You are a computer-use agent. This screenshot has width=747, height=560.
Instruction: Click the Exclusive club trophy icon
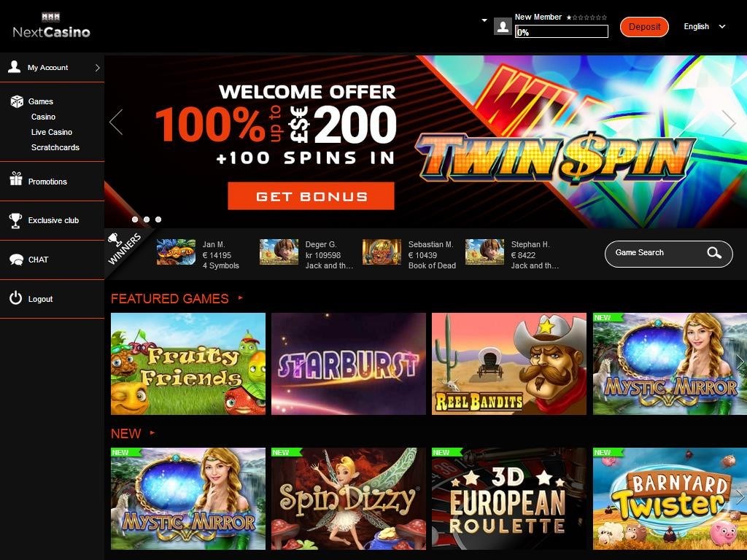[x=16, y=220]
